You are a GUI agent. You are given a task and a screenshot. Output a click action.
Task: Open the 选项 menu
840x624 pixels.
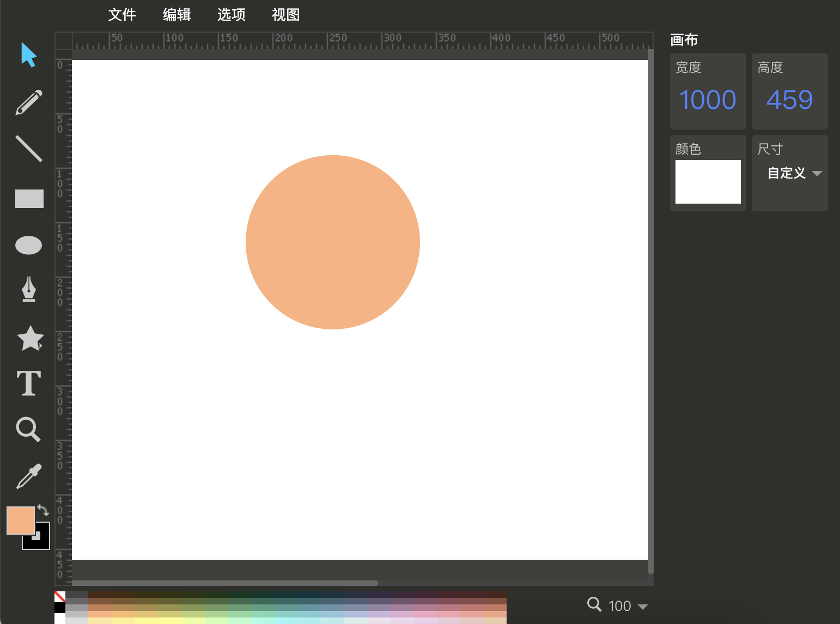click(231, 15)
